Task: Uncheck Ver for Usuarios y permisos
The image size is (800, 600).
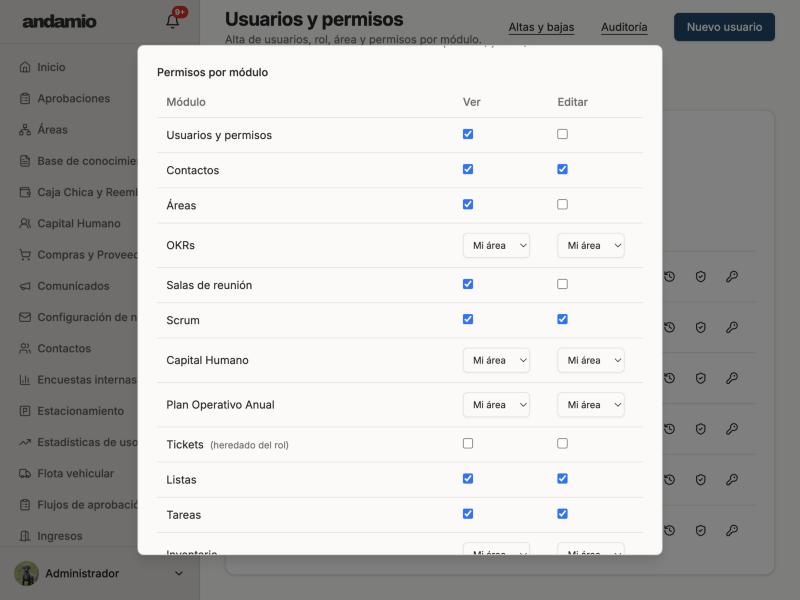Action: tap(468, 134)
